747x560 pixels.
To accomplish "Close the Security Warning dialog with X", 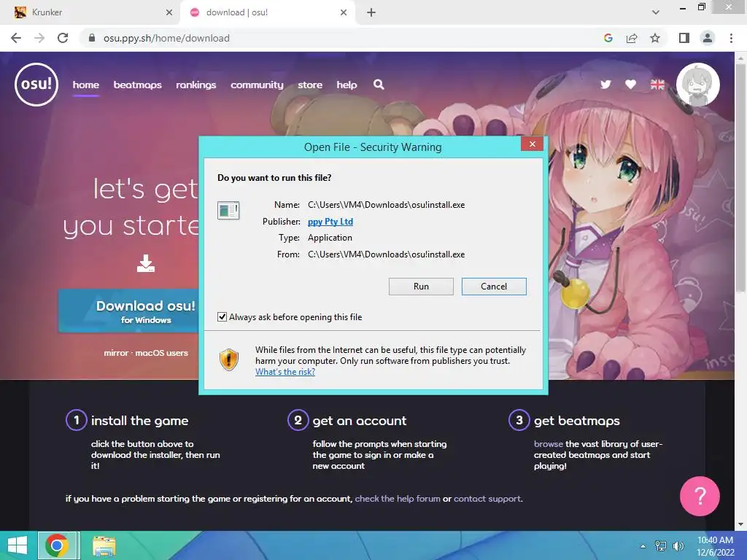I will pos(532,144).
